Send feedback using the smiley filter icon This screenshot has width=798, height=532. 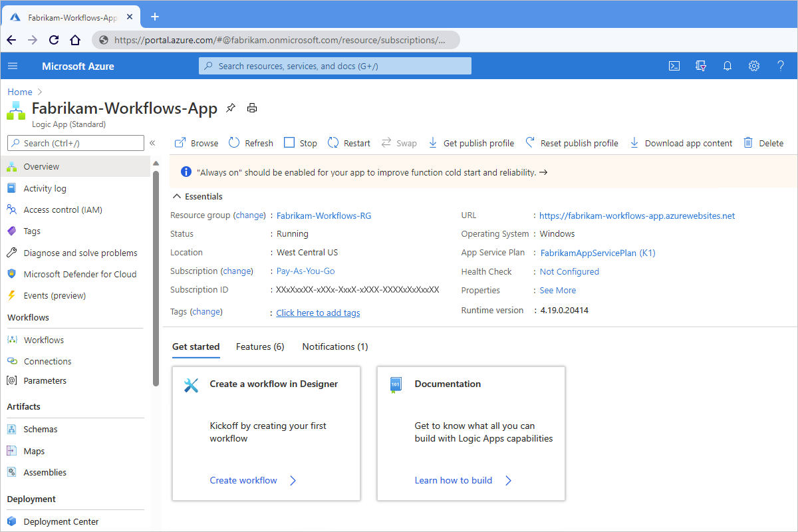[700, 66]
